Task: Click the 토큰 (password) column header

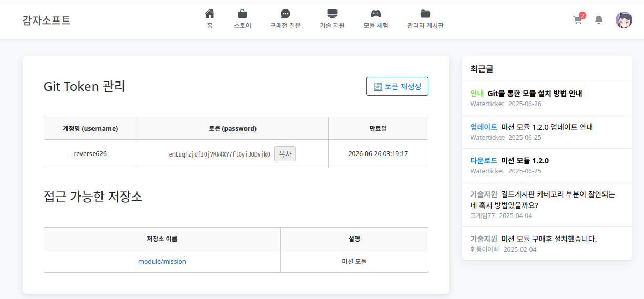Action: pos(232,128)
